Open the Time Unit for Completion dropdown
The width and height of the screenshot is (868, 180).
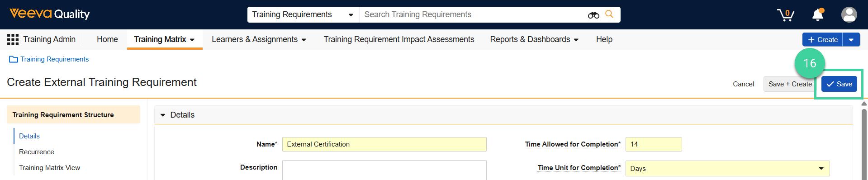click(x=727, y=168)
